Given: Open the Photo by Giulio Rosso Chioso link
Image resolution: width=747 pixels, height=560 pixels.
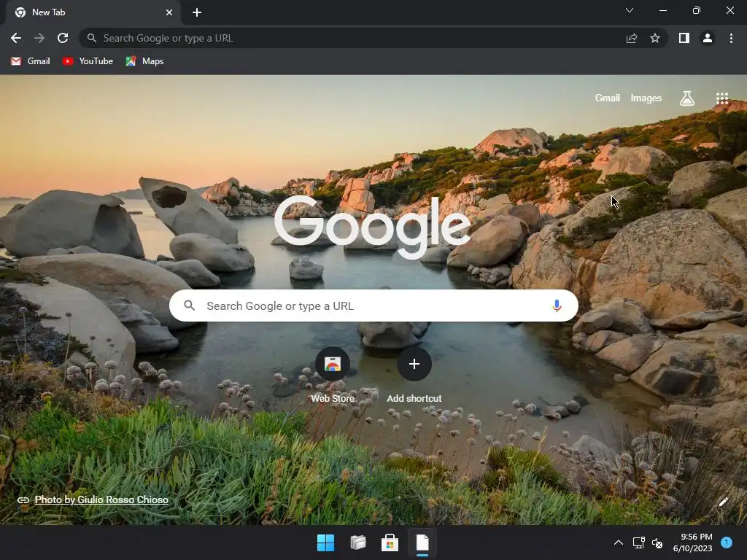Looking at the screenshot, I should pyautogui.click(x=101, y=499).
